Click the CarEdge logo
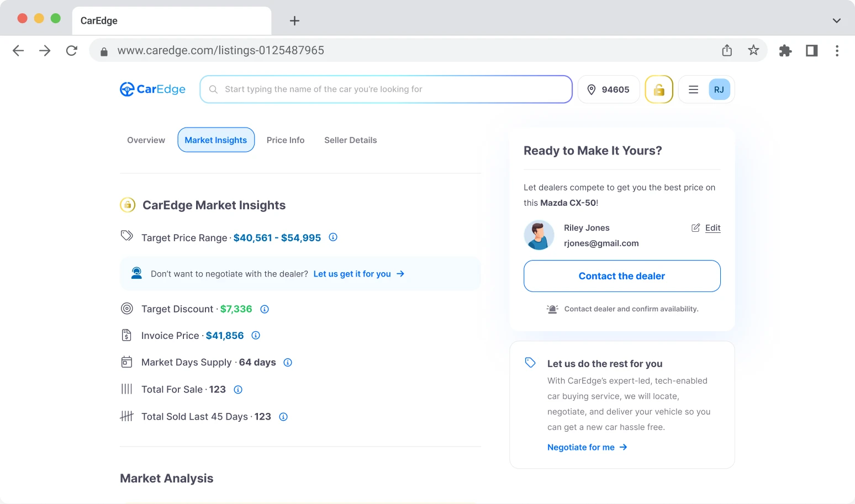The height and width of the screenshot is (504, 855). [153, 89]
